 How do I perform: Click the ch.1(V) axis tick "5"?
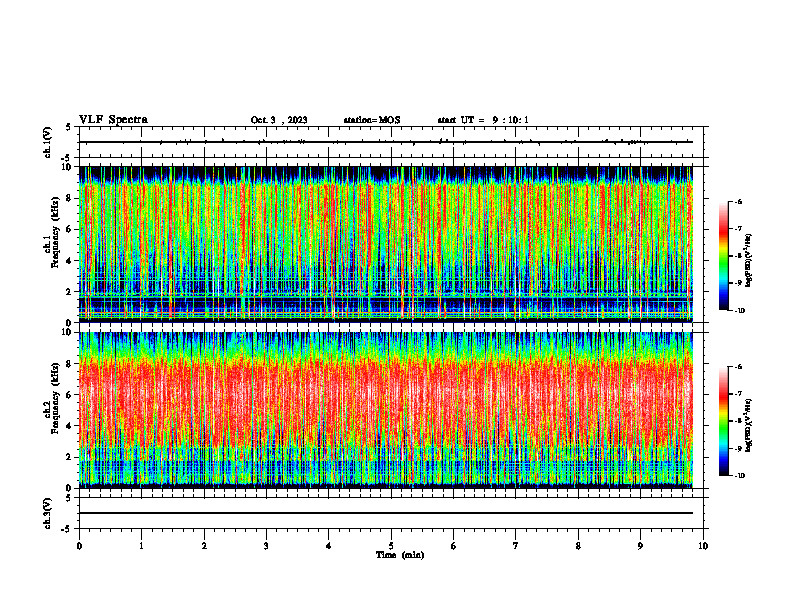69,127
